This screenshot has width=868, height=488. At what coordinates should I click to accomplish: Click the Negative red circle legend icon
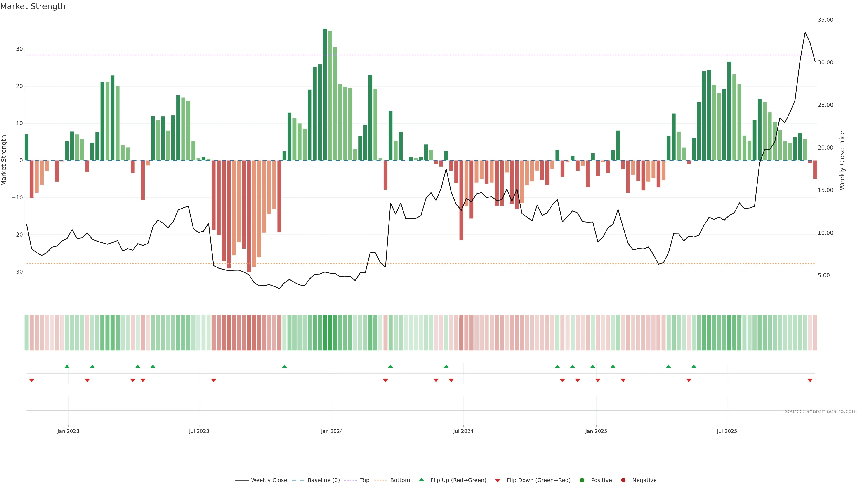coord(623,480)
